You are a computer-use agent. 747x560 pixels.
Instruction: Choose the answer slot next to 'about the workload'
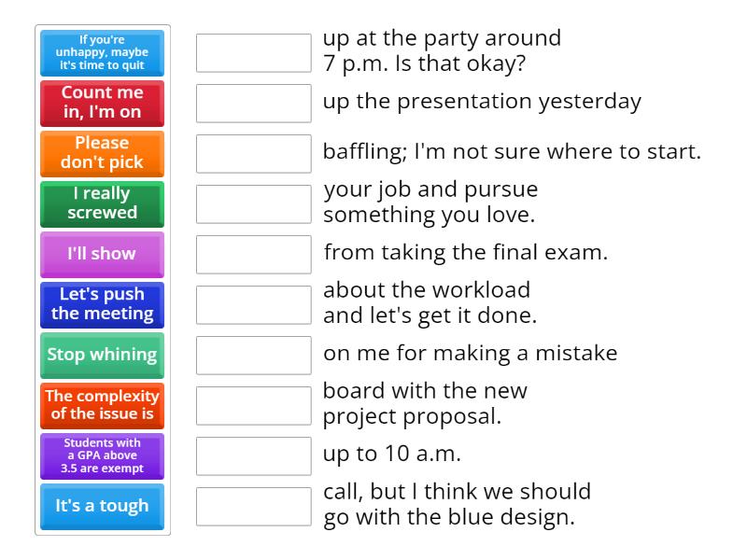tap(254, 305)
